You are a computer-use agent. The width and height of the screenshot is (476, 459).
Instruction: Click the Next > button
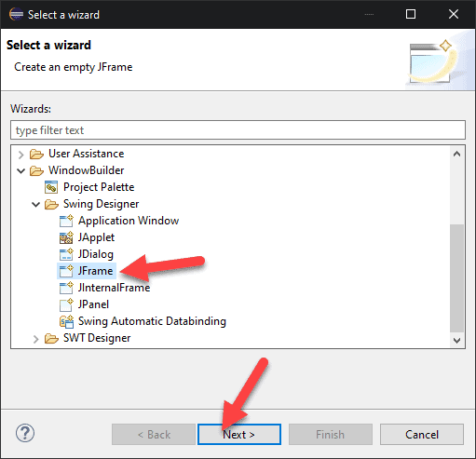point(239,435)
